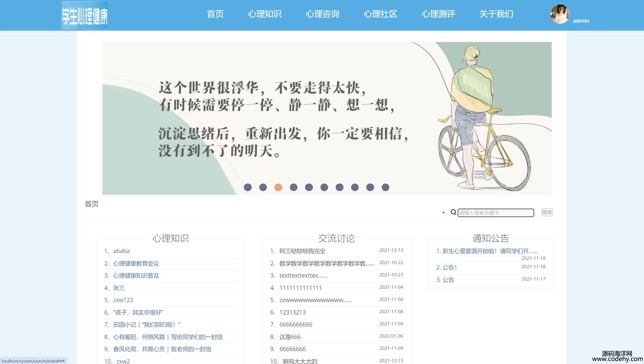Open discussion post 阿三哒哒哒我完全
Viewport: 644px width, 364px height.
pos(302,251)
